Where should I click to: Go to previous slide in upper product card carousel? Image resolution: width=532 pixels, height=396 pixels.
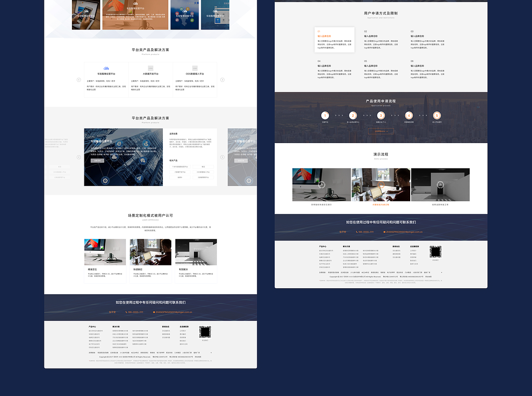(79, 80)
